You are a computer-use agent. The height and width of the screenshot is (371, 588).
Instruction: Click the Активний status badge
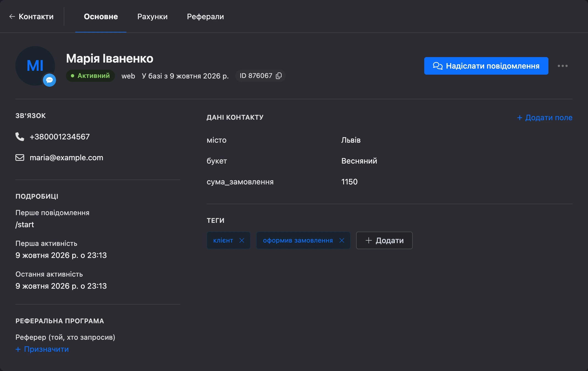click(x=90, y=76)
